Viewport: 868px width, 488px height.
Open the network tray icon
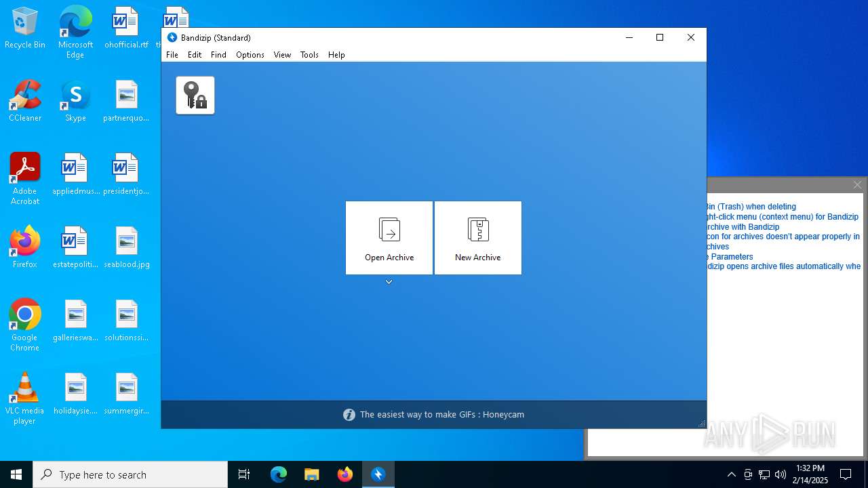tap(764, 474)
